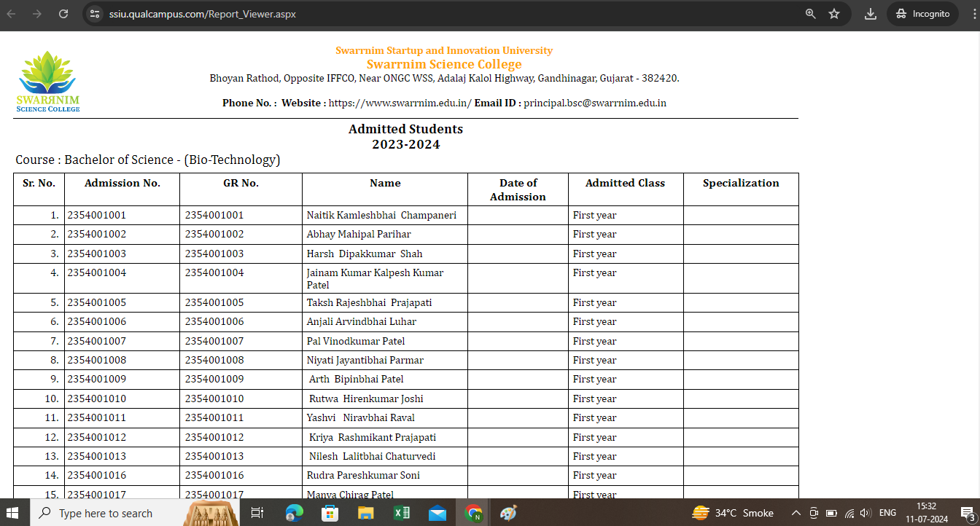Open the volume control in tray
980x526 pixels.
coord(866,513)
